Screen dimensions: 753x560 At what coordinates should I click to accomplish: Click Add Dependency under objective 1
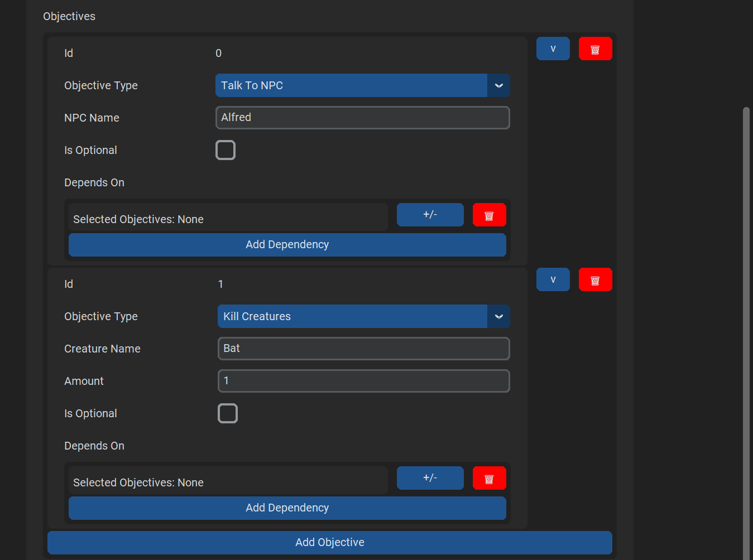point(287,508)
